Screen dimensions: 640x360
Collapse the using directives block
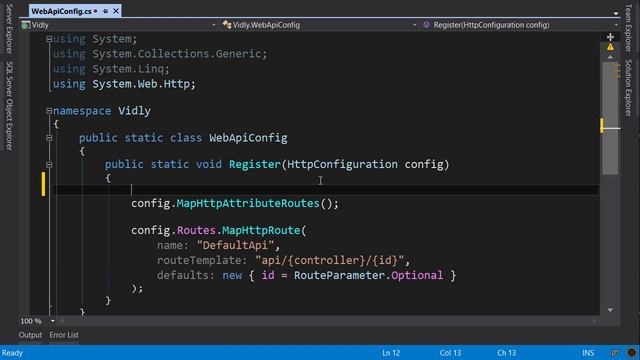(49, 39)
